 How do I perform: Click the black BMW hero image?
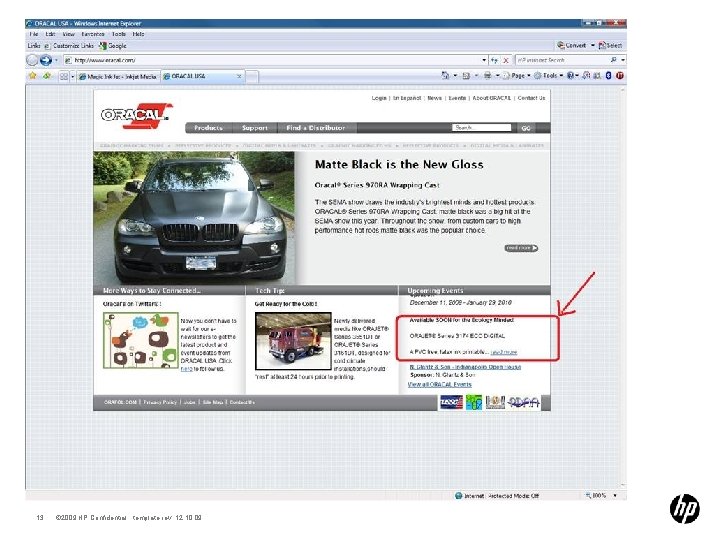click(x=194, y=218)
